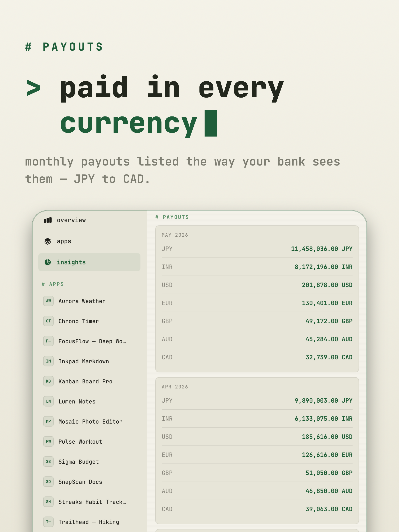Click the # APPS sidebar heading
This screenshot has height=532, width=399.
point(53,284)
